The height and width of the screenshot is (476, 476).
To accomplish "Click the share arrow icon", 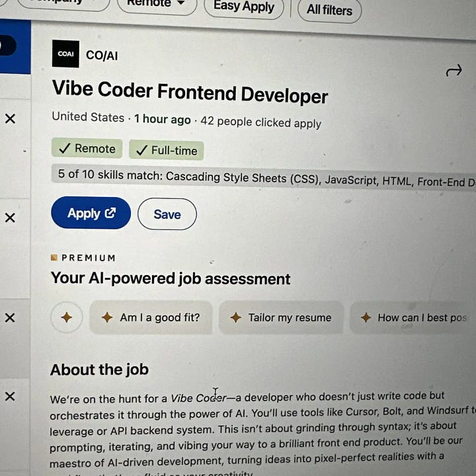I will click(x=454, y=71).
